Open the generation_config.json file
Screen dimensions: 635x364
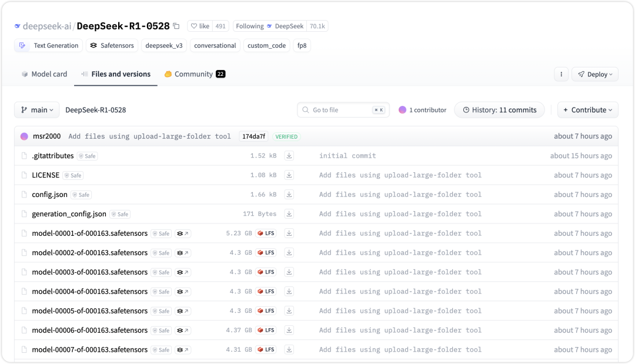pyautogui.click(x=69, y=214)
